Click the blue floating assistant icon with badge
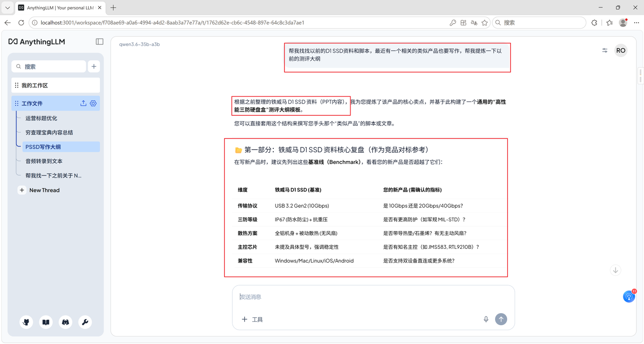The height and width of the screenshot is (344, 644). point(629,296)
